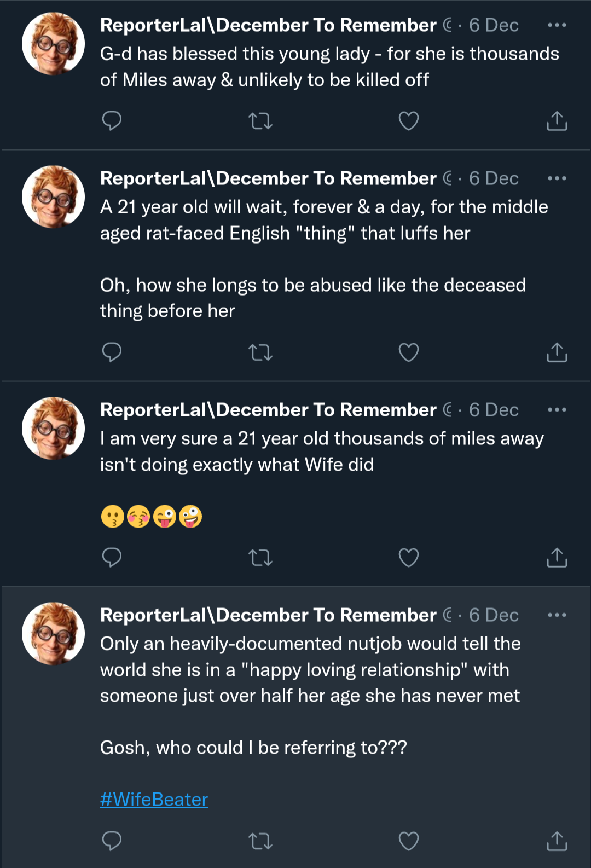The height and width of the screenshot is (868, 591).
Task: Open more options on the third tweet
Action: pyautogui.click(x=557, y=410)
